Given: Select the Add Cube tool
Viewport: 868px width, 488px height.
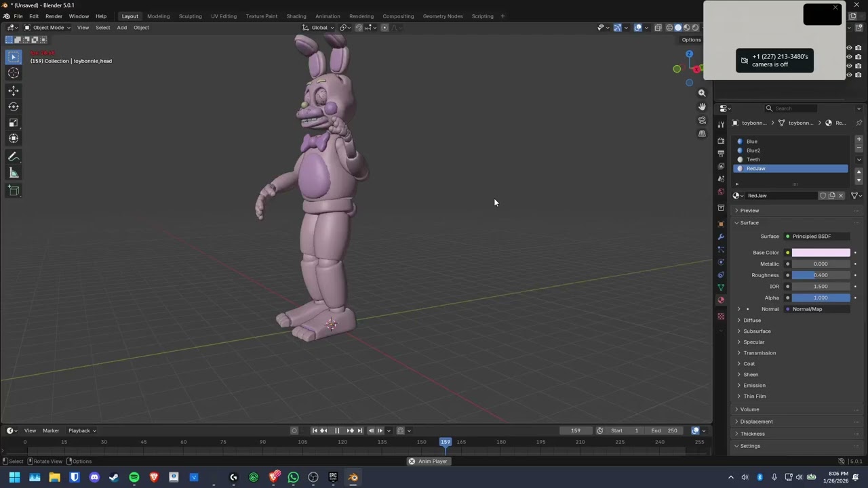Looking at the screenshot, I should click(14, 190).
